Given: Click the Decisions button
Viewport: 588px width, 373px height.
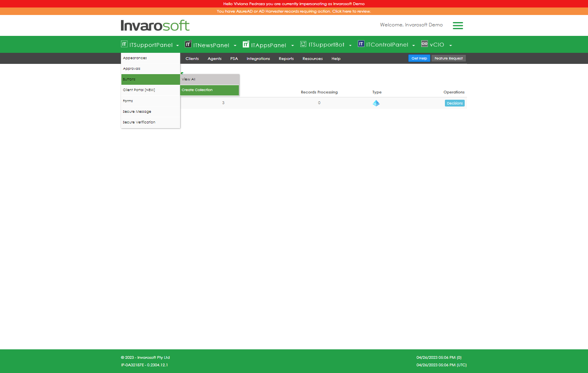Looking at the screenshot, I should pyautogui.click(x=455, y=103).
